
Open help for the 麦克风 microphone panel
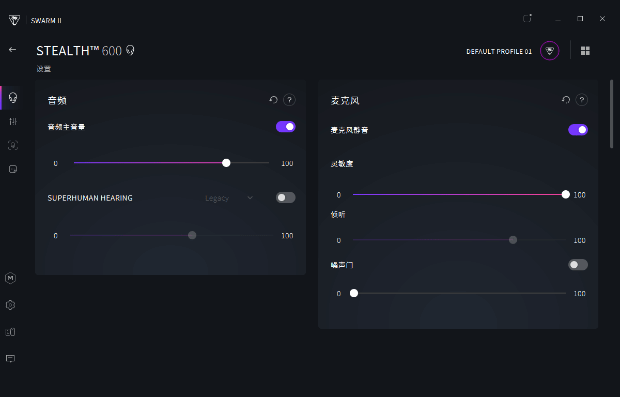582,100
